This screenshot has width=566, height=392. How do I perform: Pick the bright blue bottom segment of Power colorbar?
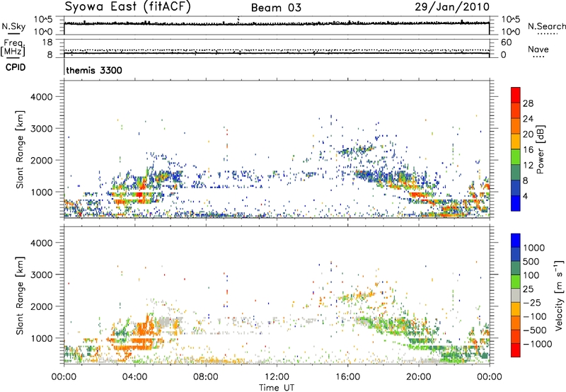(516, 203)
